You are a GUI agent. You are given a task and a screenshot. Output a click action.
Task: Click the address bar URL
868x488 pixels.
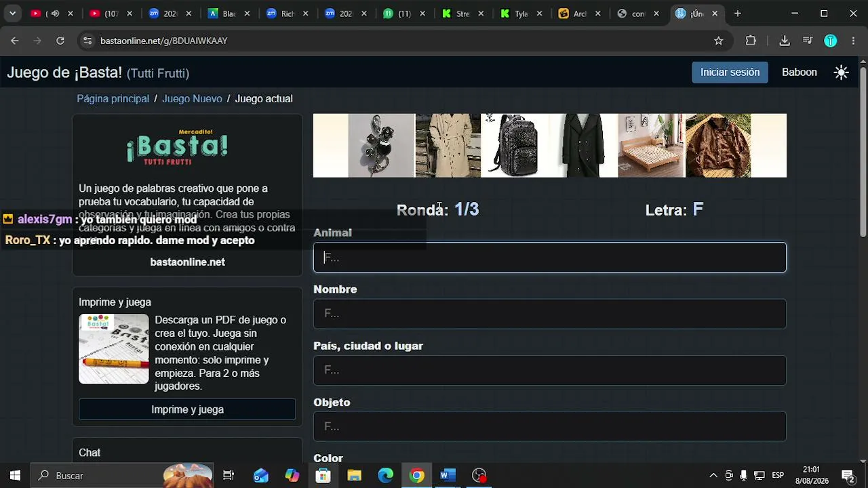pyautogui.click(x=163, y=41)
